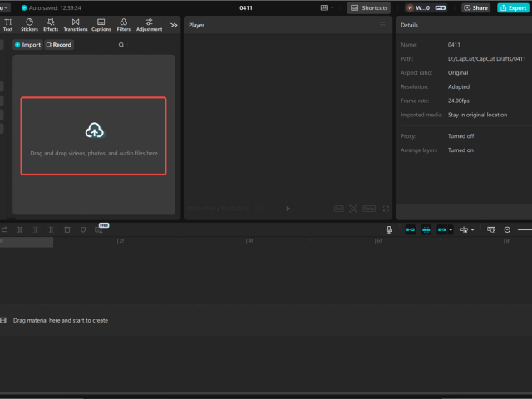Click the Shortcuts button
The width and height of the screenshot is (532, 399).
[x=369, y=7]
